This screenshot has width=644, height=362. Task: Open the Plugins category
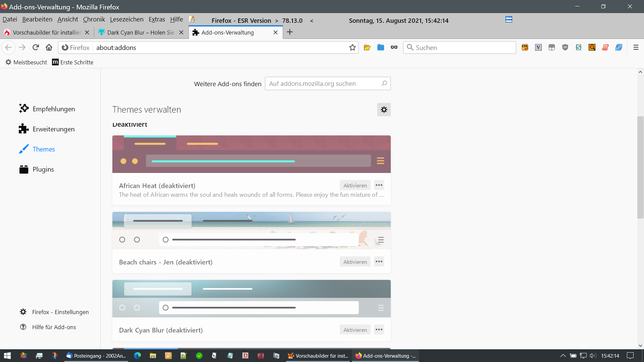(x=43, y=169)
